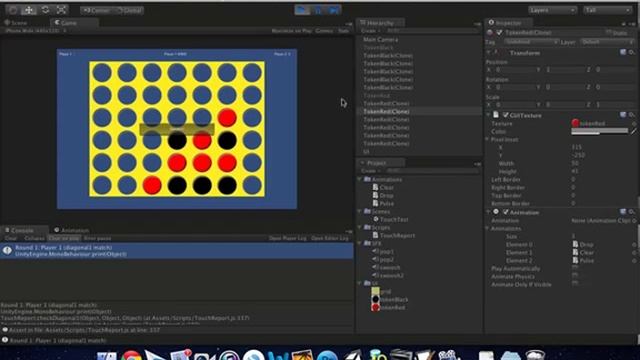The width and height of the screenshot is (640, 360).
Task: Open the Game view aspect ratio dropdown
Action: (x=35, y=31)
